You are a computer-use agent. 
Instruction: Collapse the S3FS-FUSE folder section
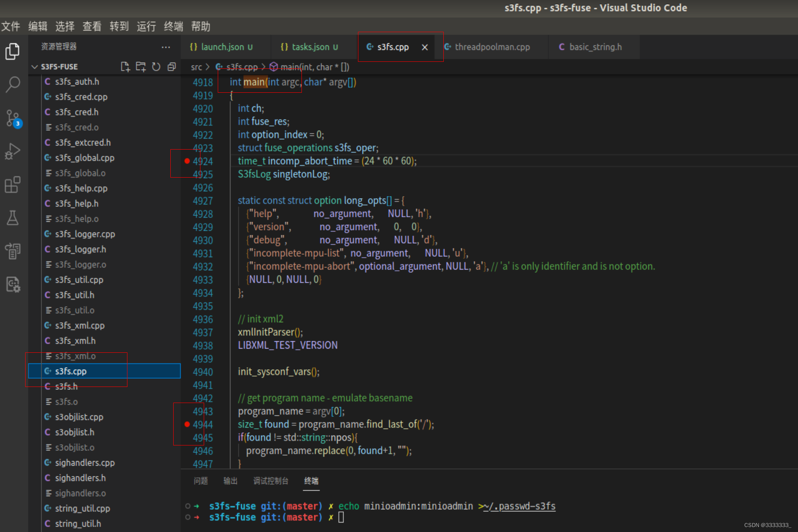click(35, 67)
